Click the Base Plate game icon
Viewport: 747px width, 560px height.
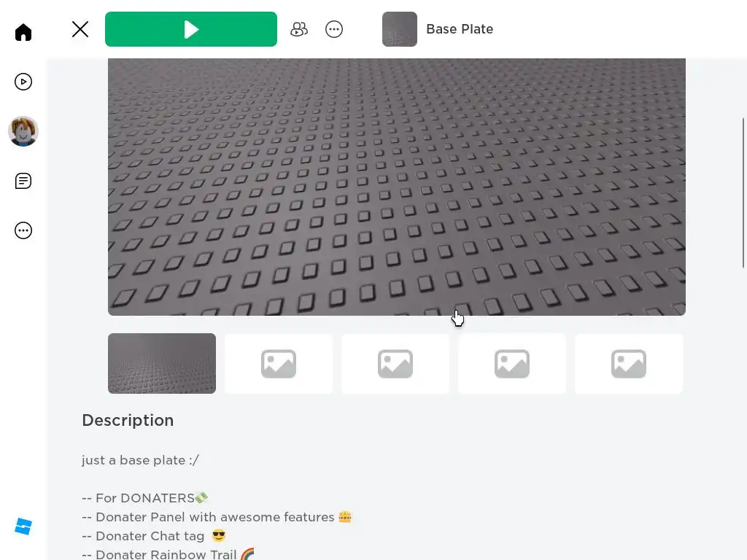point(400,29)
